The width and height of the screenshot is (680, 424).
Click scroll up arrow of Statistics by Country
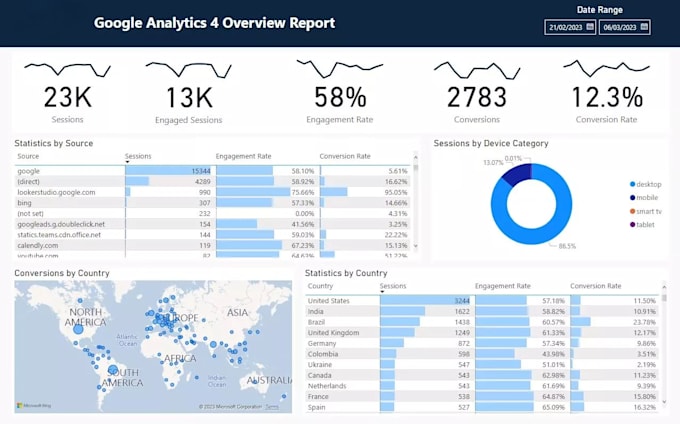click(664, 287)
